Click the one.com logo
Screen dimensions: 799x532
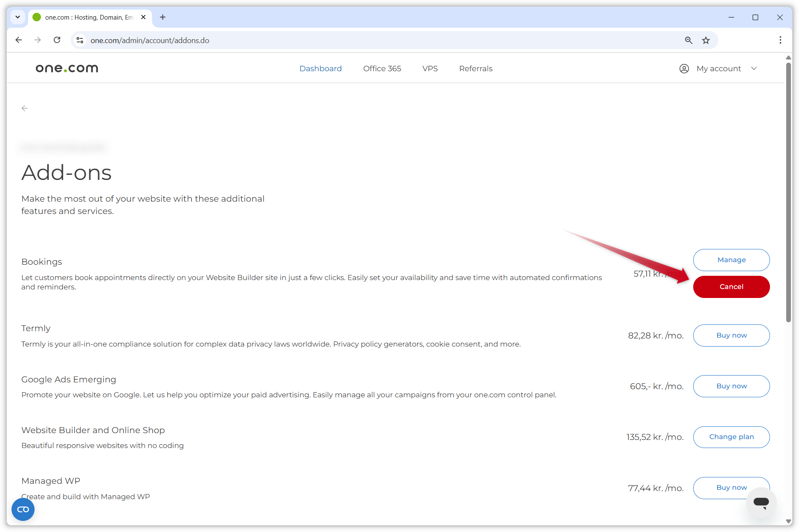[x=67, y=68]
